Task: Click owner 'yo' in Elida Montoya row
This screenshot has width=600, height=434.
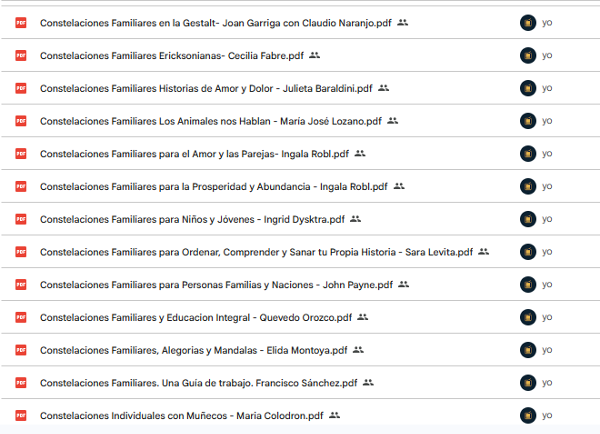Action: 547,350
